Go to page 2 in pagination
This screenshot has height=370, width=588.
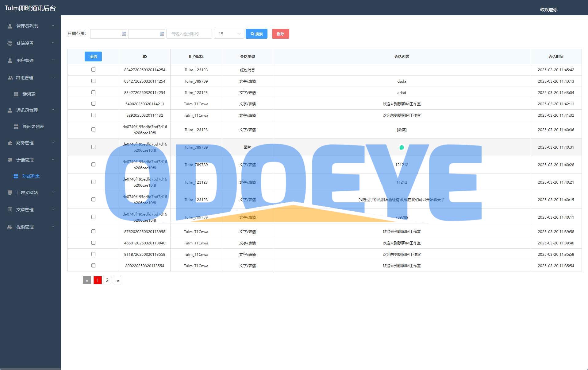click(x=107, y=280)
